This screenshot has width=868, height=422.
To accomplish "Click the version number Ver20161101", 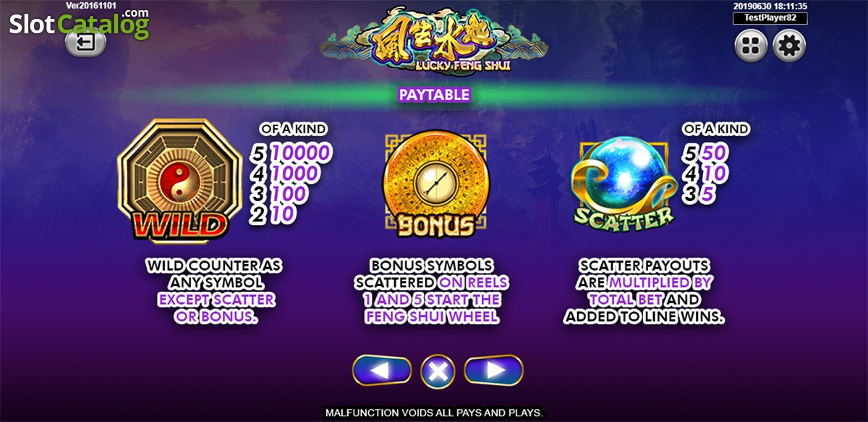I will click(91, 5).
